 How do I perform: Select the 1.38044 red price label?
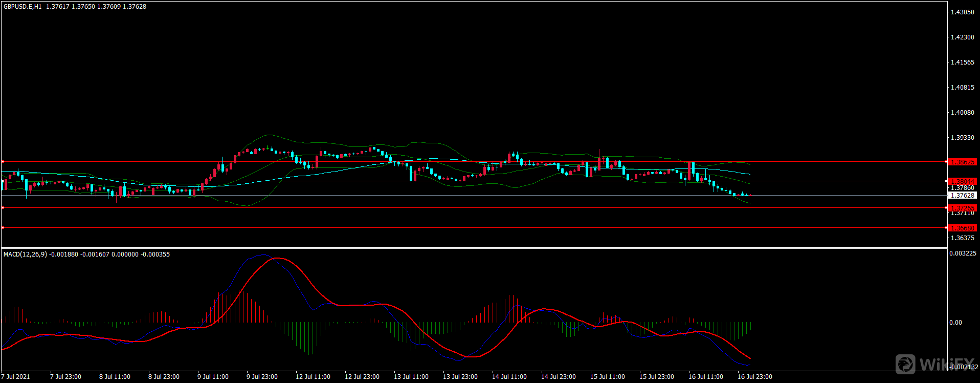[x=962, y=181]
